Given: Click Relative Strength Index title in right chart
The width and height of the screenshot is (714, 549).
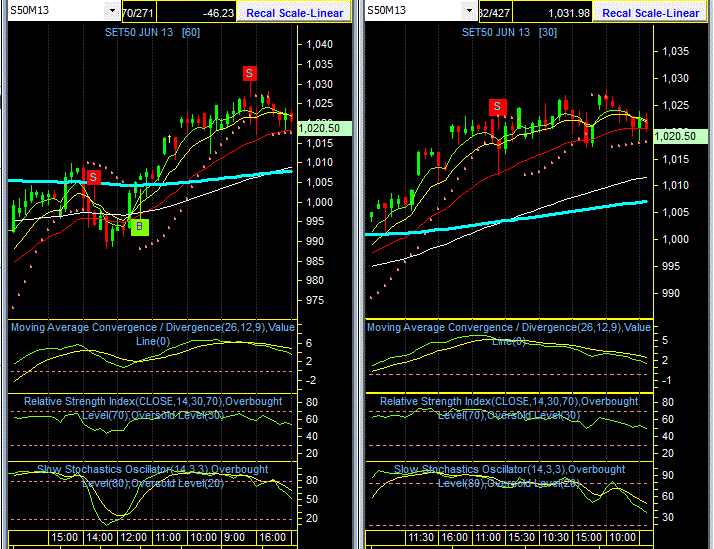Looking at the screenshot, I should 509,408.
